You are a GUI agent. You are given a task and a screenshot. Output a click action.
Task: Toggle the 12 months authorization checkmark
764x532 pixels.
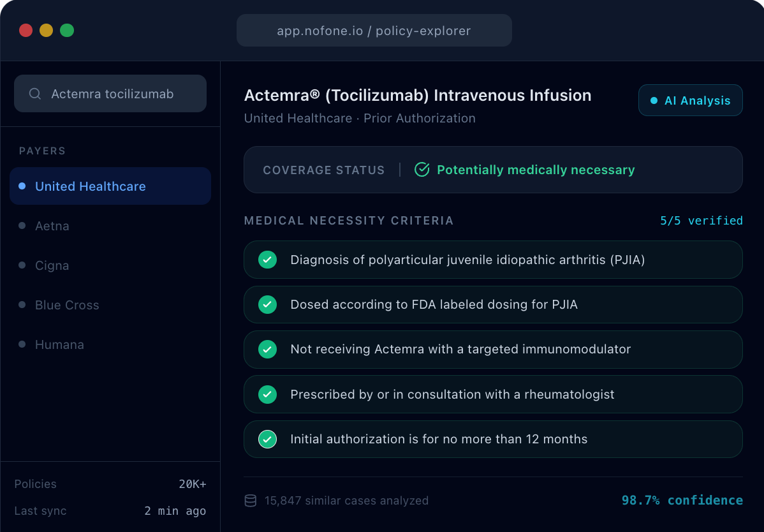click(x=267, y=439)
